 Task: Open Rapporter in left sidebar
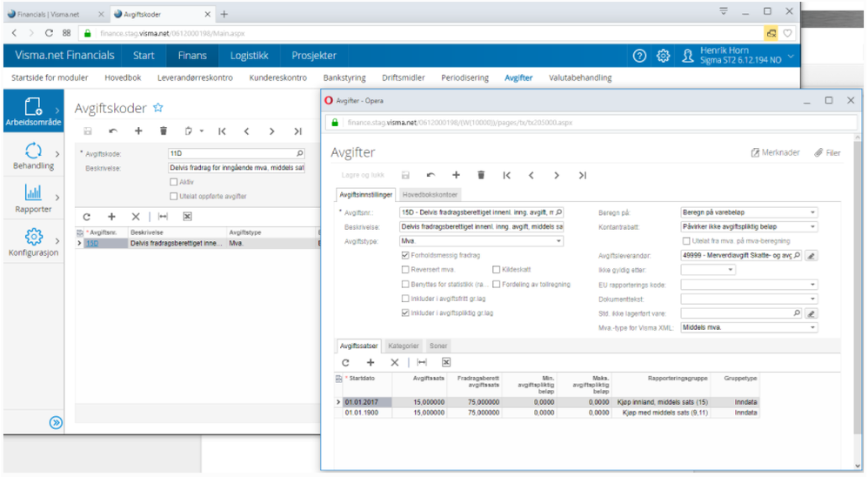[x=33, y=200]
